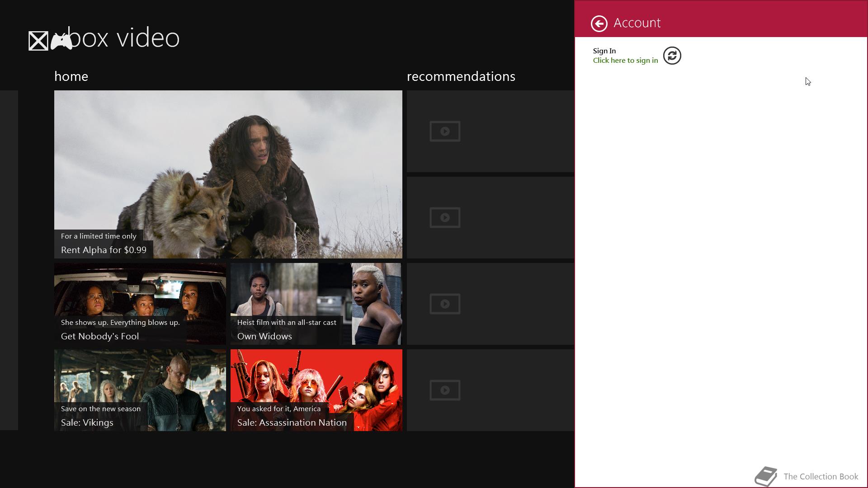Click the "Click here to sign in" link

[625, 61]
